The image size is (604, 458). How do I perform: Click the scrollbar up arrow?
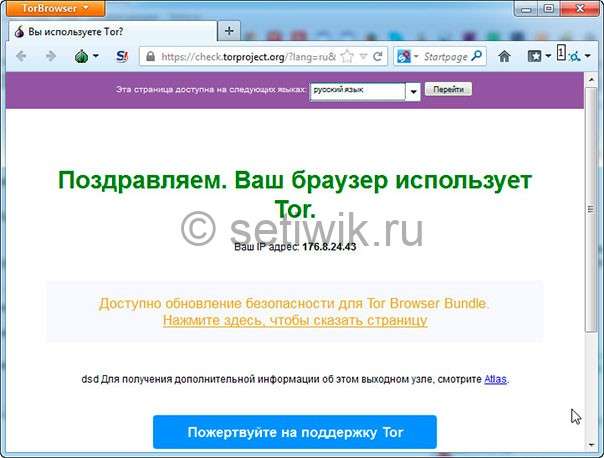pos(591,80)
